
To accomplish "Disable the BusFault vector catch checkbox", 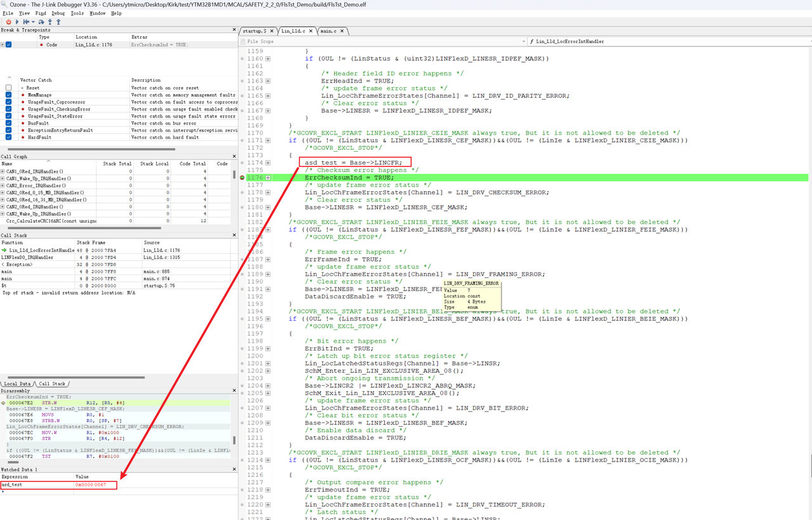I will [8, 123].
